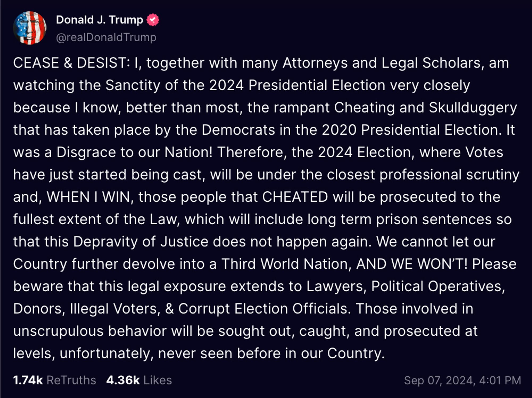Visit the @realDonaldTrump handle link

click(106, 37)
